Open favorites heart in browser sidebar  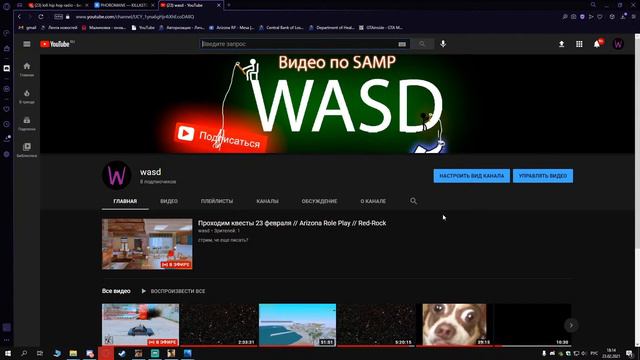[x=7, y=109]
